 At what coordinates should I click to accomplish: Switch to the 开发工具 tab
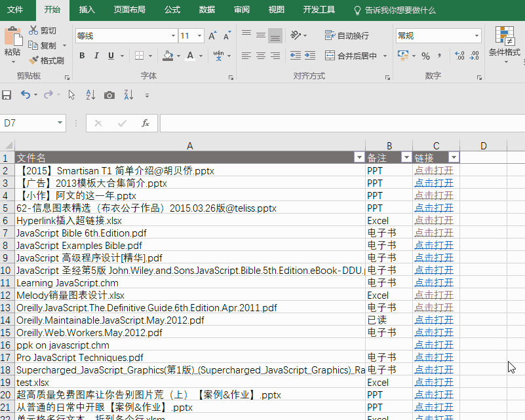coord(319,10)
